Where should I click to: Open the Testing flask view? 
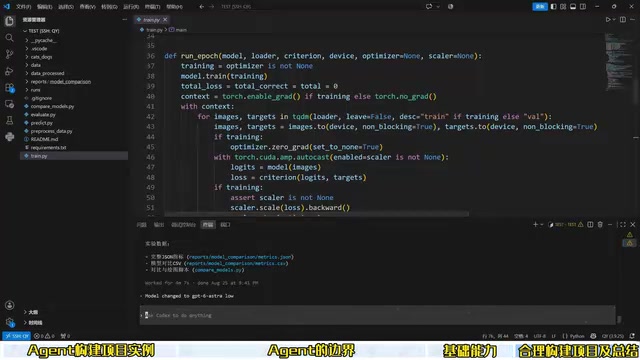(9, 120)
